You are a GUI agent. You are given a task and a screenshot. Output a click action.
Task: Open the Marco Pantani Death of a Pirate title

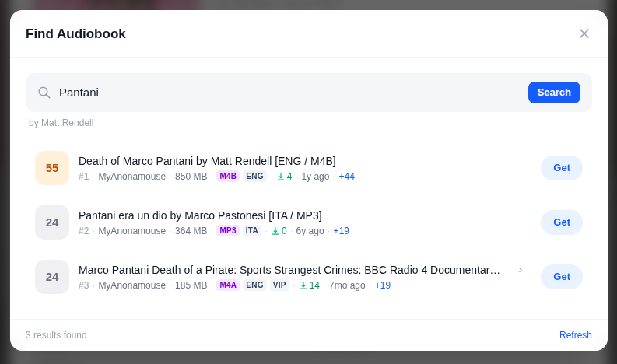(x=289, y=270)
